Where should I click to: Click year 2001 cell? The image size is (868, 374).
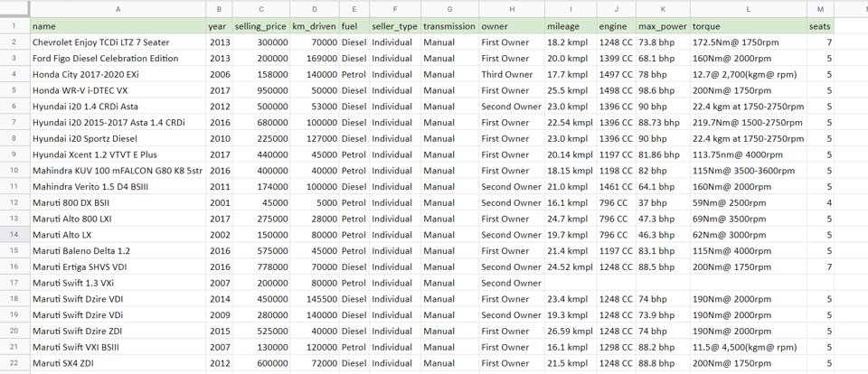pyautogui.click(x=219, y=202)
